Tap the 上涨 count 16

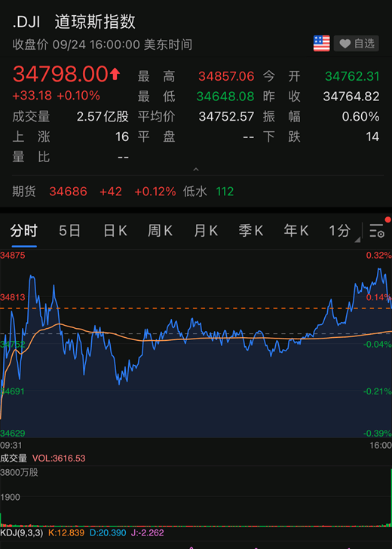click(122, 136)
